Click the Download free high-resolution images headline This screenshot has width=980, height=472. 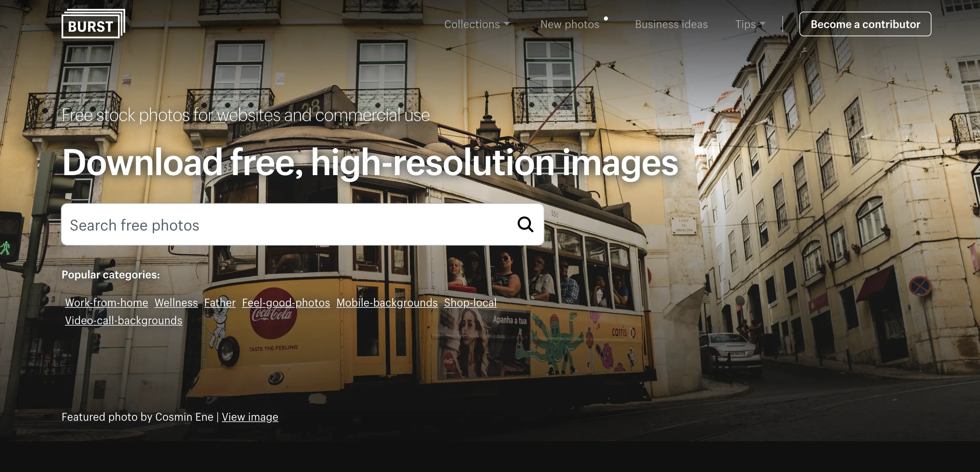click(370, 162)
